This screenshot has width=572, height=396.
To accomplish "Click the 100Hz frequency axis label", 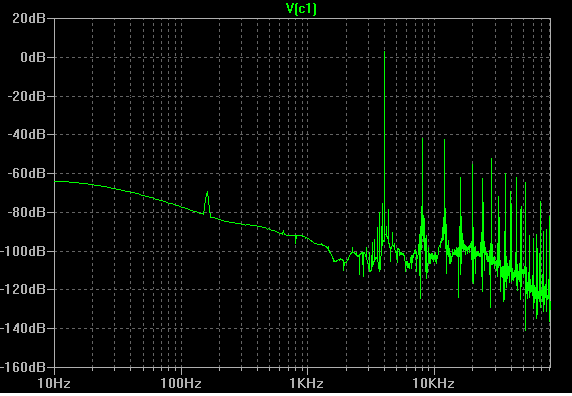I will pyautogui.click(x=181, y=384).
